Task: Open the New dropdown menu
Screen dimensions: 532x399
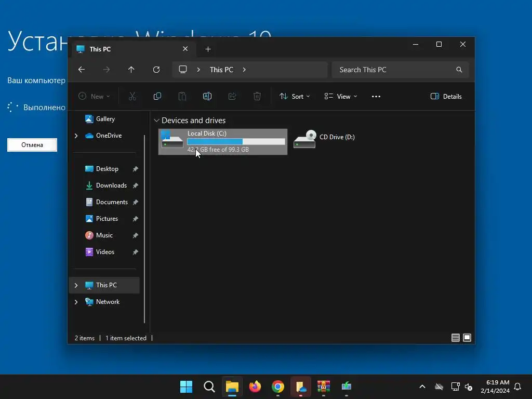Action: (94, 96)
